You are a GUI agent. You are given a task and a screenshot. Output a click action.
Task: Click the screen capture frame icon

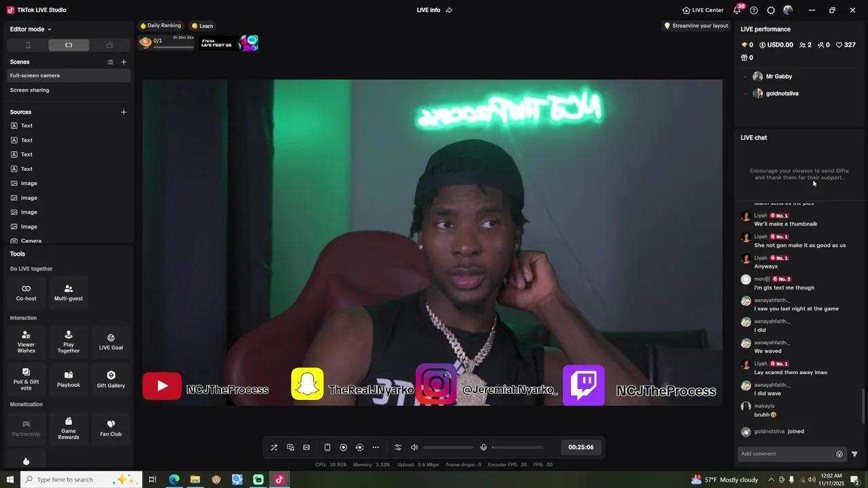click(307, 447)
